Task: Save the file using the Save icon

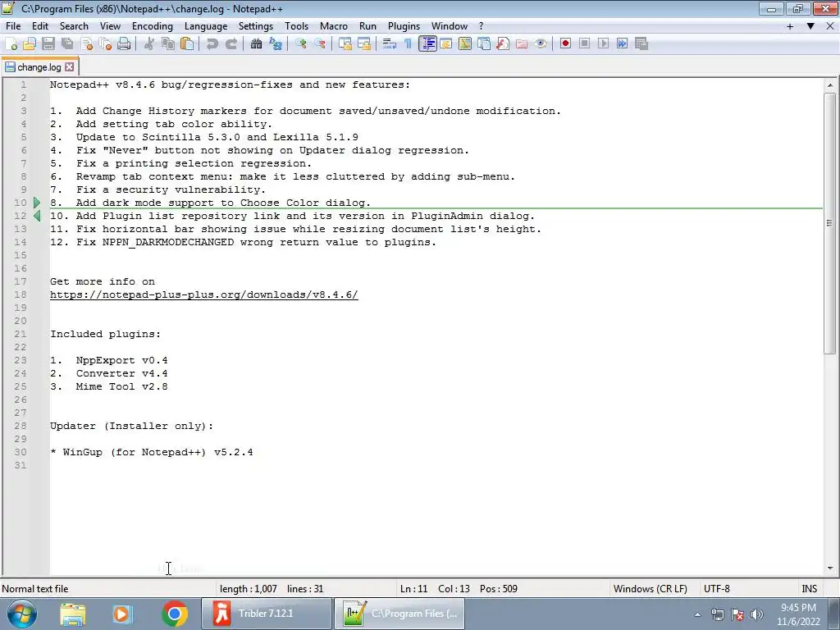Action: point(48,44)
